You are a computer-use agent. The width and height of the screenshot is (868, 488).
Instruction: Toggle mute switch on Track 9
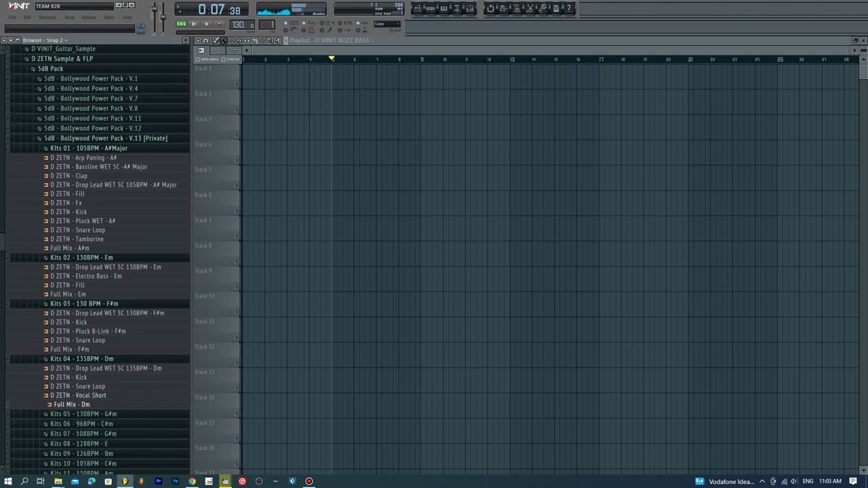pyautogui.click(x=236, y=287)
